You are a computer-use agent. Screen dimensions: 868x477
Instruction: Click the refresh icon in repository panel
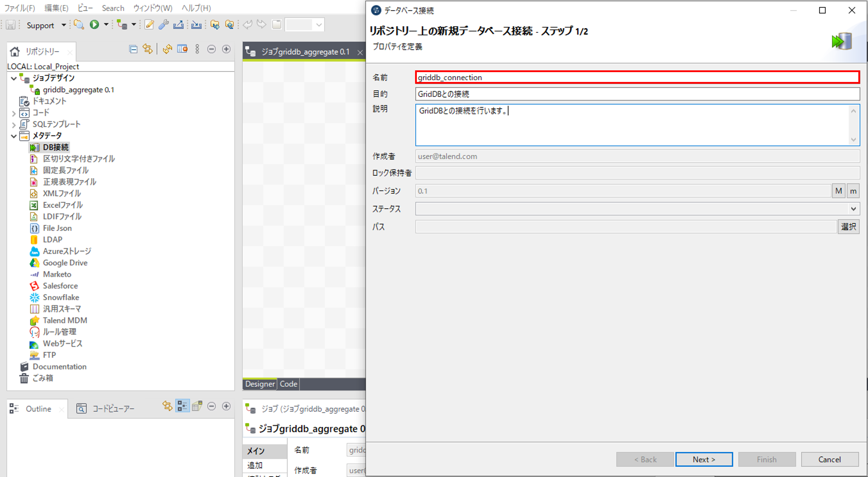pos(167,49)
